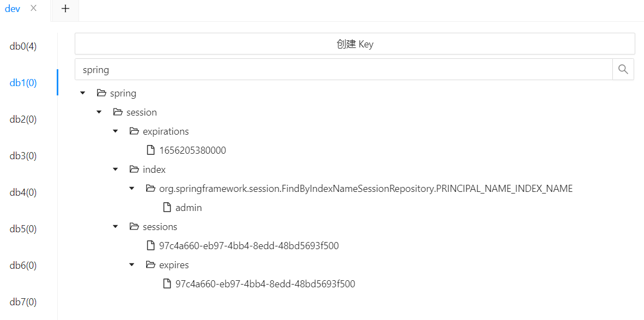Viewport: 644px width, 320px height.
Task: Click the folder icon beside sessions
Action: [134, 227]
